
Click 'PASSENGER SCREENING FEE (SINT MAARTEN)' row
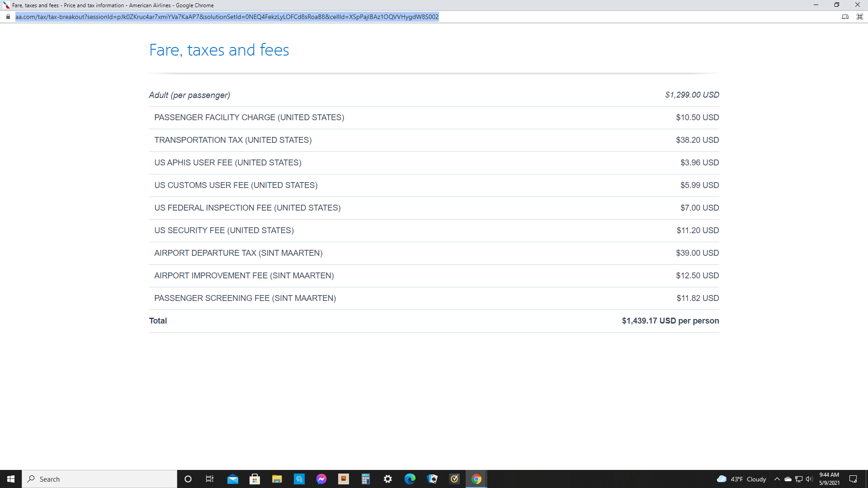click(x=434, y=298)
